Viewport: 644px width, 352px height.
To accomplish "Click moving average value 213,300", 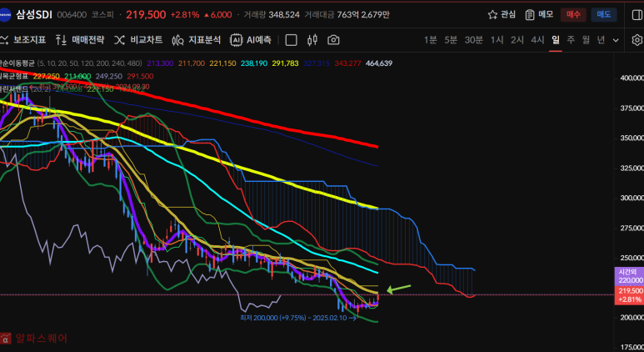I will tap(160, 63).
